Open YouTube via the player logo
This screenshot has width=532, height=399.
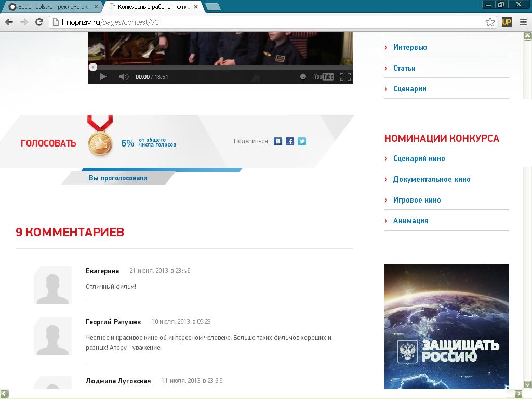click(324, 77)
